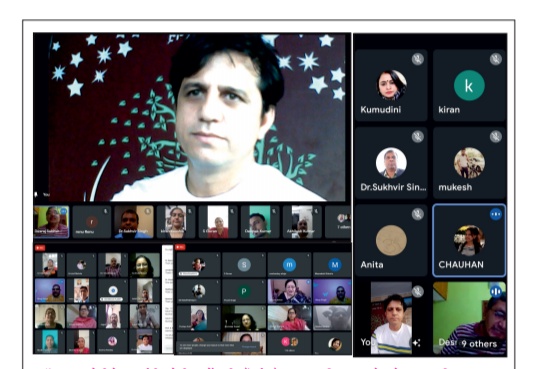Click the blue speaking indicator on first filmstrip tile

63,211
